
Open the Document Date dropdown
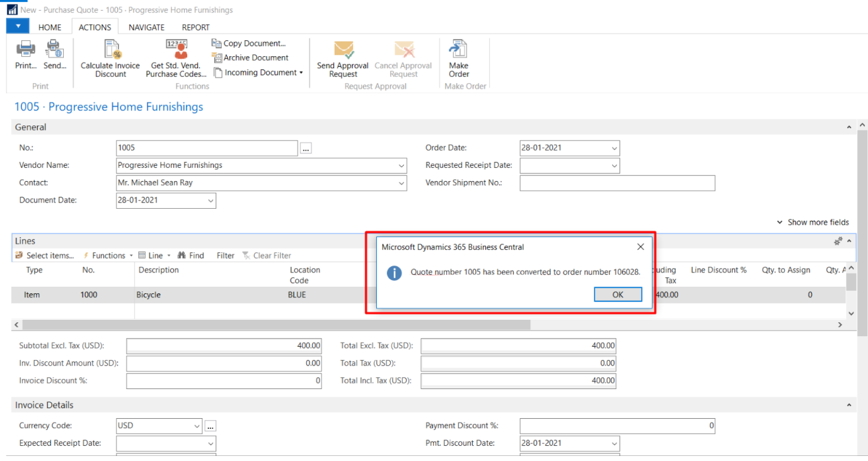tap(211, 201)
